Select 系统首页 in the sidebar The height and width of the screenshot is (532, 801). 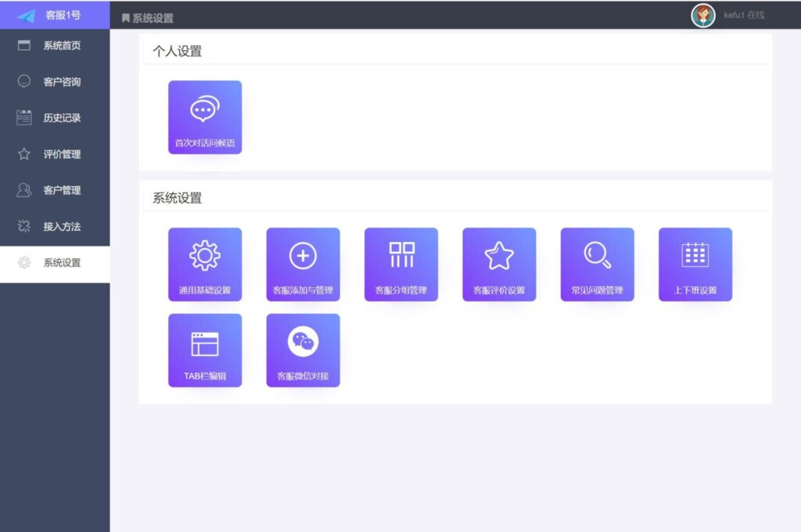[x=55, y=45]
